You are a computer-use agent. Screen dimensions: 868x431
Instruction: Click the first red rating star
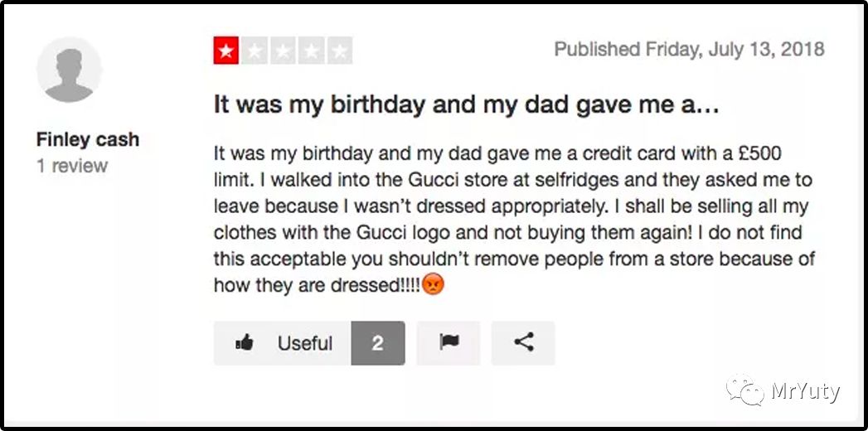225,51
